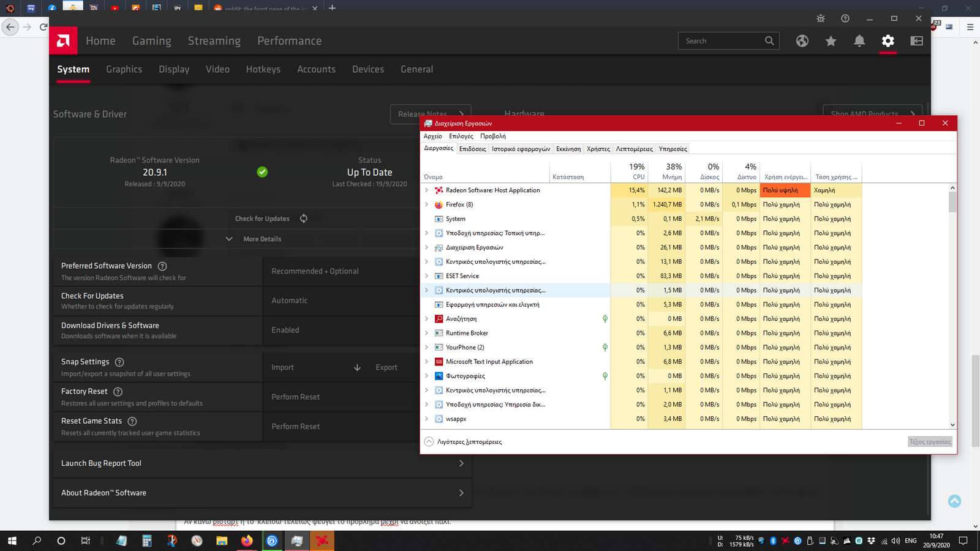This screenshot has width=980, height=551.
Task: Click the Radeon Software taskbar icon
Action: tap(322, 541)
